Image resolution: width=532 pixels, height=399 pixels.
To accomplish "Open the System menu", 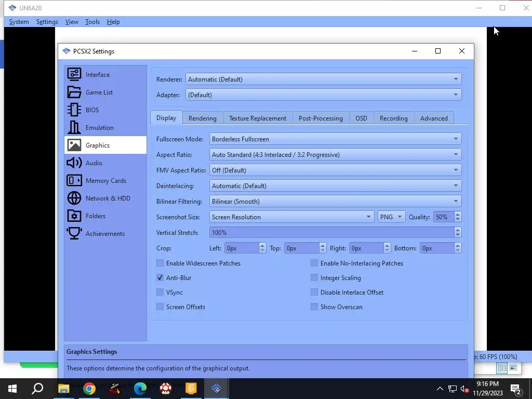I will [19, 22].
